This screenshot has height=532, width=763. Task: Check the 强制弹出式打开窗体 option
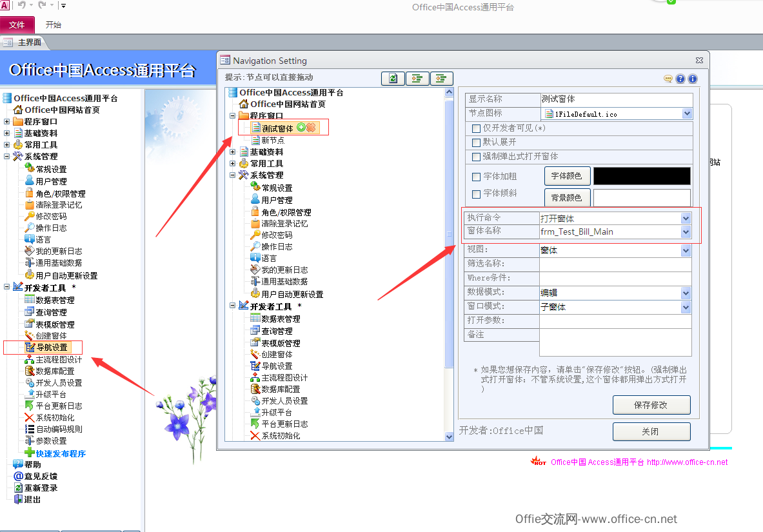coord(477,157)
